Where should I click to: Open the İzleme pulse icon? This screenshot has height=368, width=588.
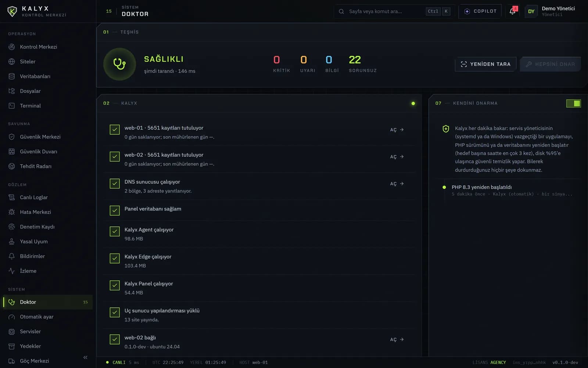point(12,271)
